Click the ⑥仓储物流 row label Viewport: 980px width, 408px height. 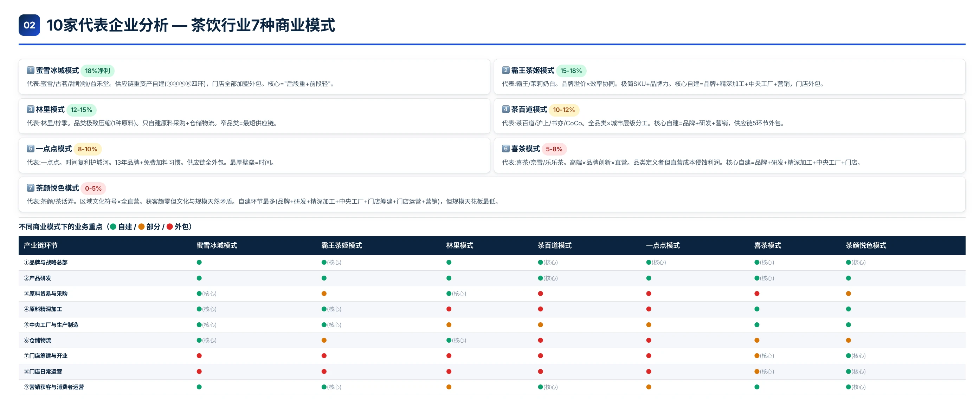(37, 340)
